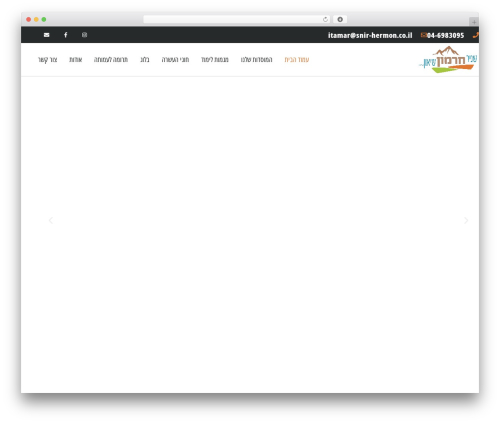Go to the previous slide with the left arrow
The image size is (500, 423).
(x=51, y=220)
